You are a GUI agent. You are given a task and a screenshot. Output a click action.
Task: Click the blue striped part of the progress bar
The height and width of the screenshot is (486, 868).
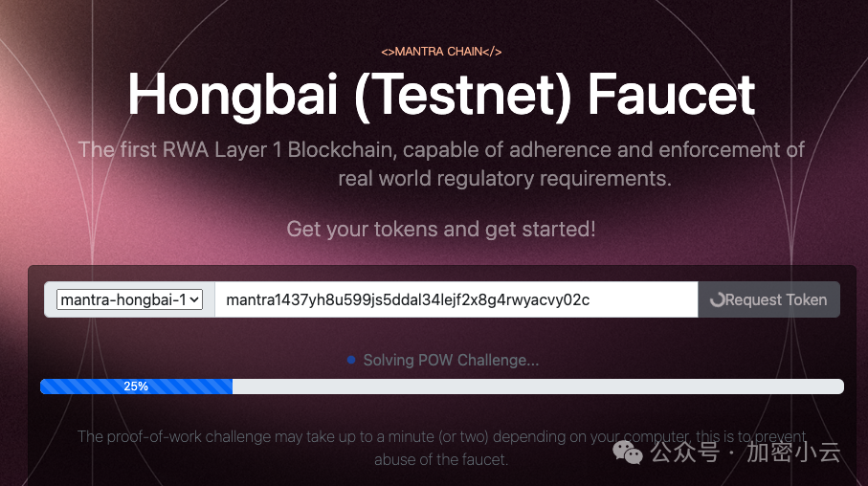(136, 387)
